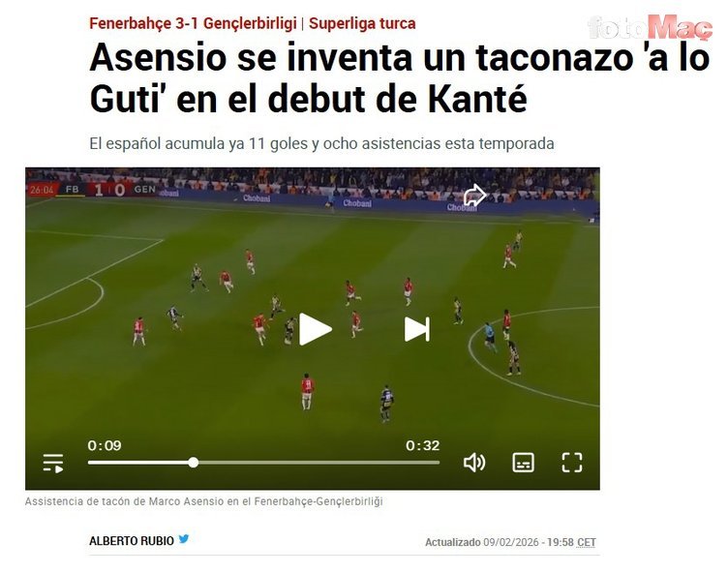This screenshot has height=573, width=728.
Task: Open Alberto Rubio's Twitter bird icon
Action: (184, 539)
